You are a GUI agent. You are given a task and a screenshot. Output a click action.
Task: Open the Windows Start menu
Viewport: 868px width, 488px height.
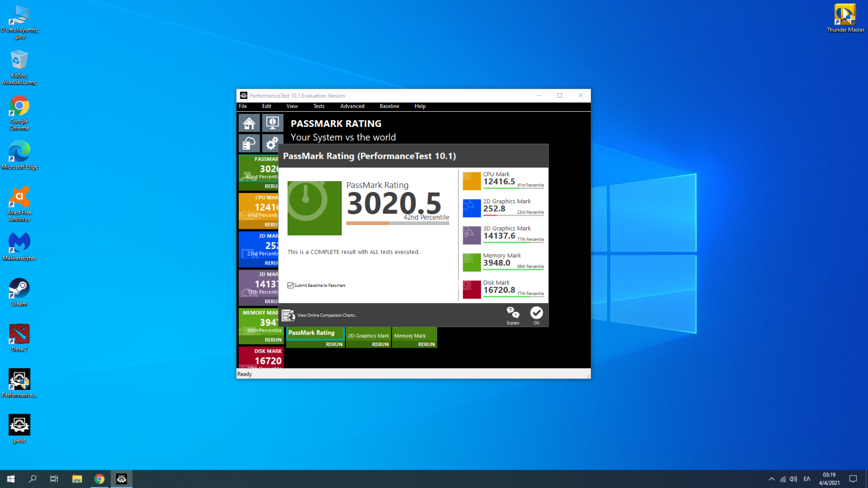click(x=11, y=479)
